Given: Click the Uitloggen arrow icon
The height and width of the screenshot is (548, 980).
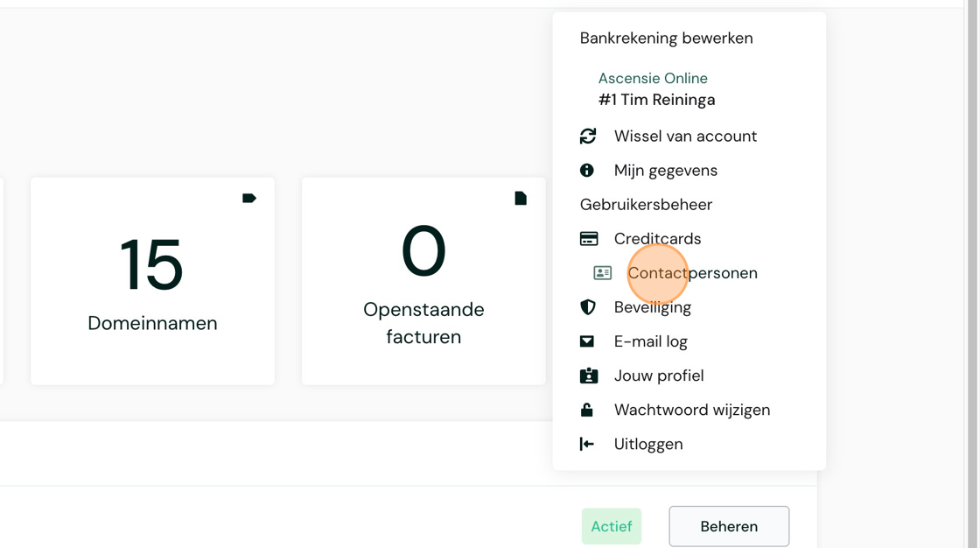Looking at the screenshot, I should (587, 444).
